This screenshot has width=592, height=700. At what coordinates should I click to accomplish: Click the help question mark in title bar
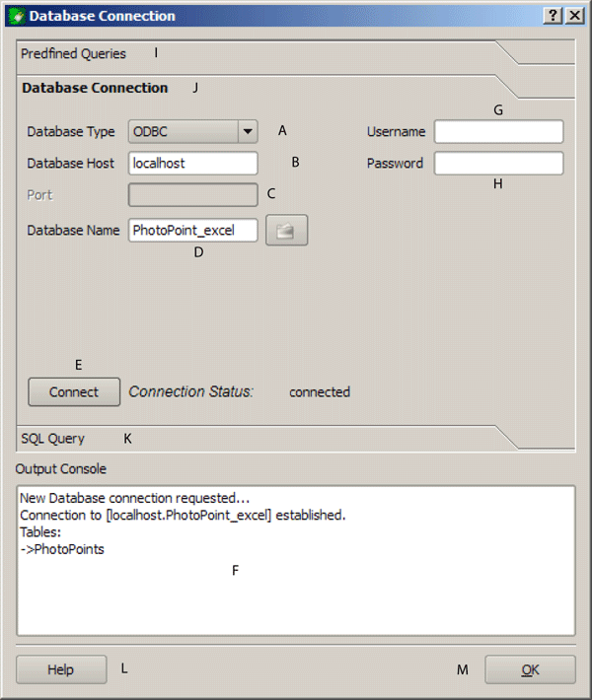(x=553, y=16)
